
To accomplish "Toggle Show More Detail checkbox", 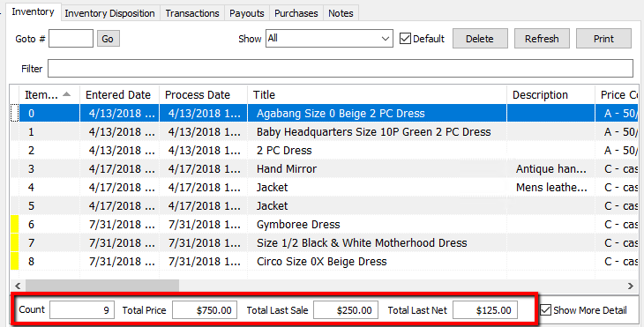I will point(545,309).
